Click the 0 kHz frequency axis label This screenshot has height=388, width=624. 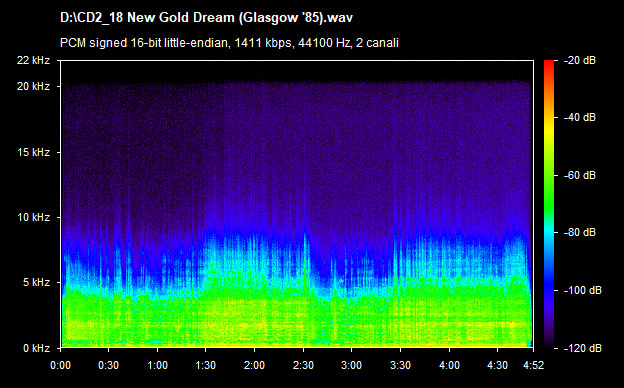click(x=36, y=348)
